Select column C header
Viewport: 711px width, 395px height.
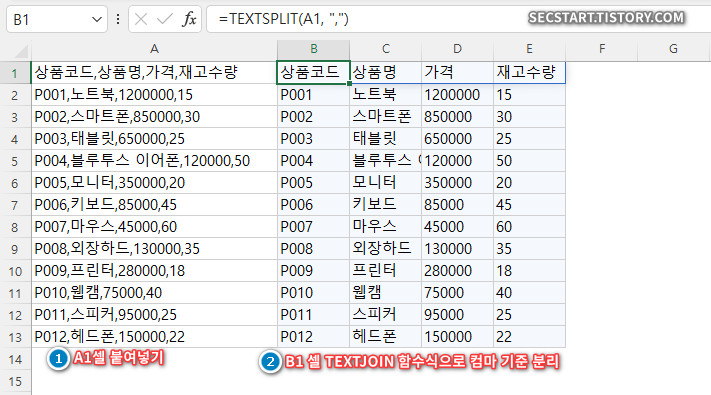(x=385, y=49)
